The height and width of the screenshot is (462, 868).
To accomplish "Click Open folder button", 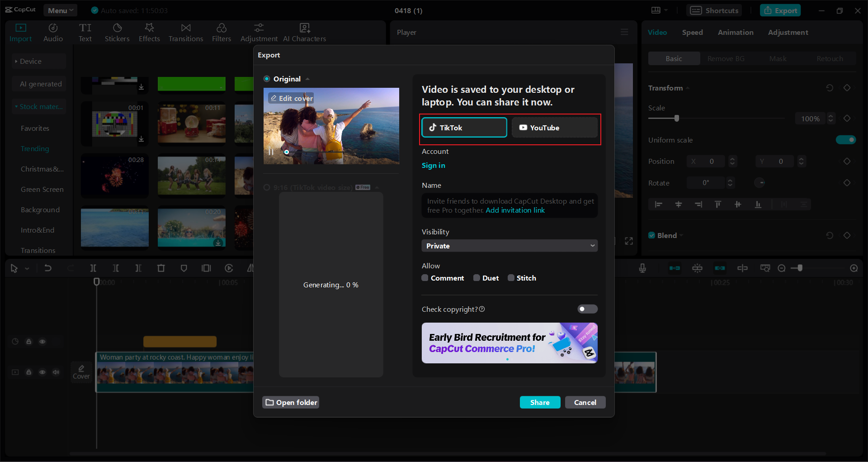I will [x=291, y=402].
